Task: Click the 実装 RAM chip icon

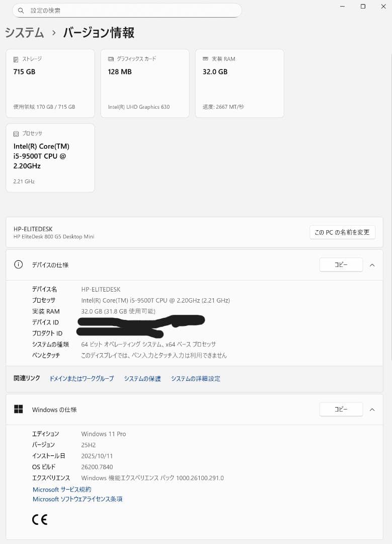Action: tap(205, 59)
